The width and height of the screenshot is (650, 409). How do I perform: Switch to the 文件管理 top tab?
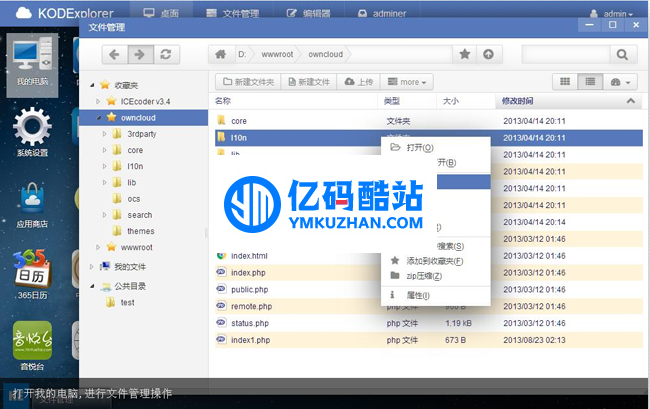point(233,13)
